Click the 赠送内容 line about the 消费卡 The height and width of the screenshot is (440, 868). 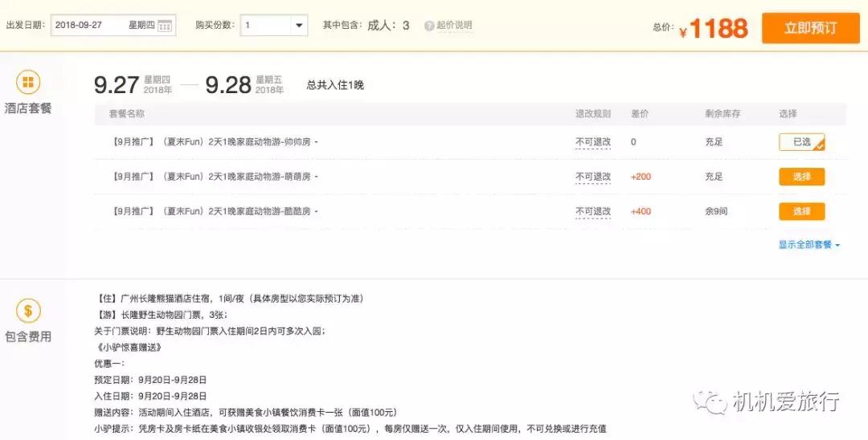pos(246,413)
